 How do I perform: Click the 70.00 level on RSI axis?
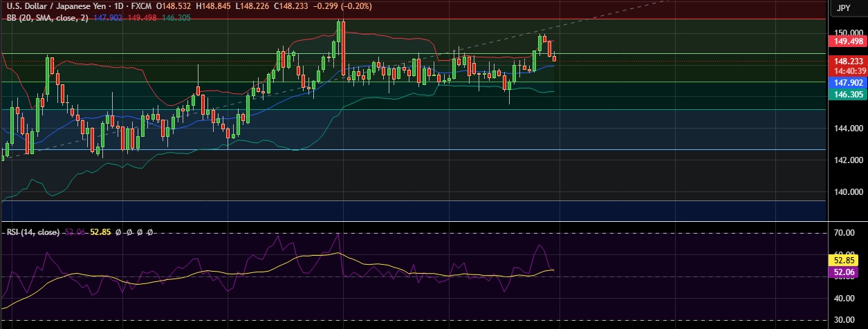tap(846, 233)
